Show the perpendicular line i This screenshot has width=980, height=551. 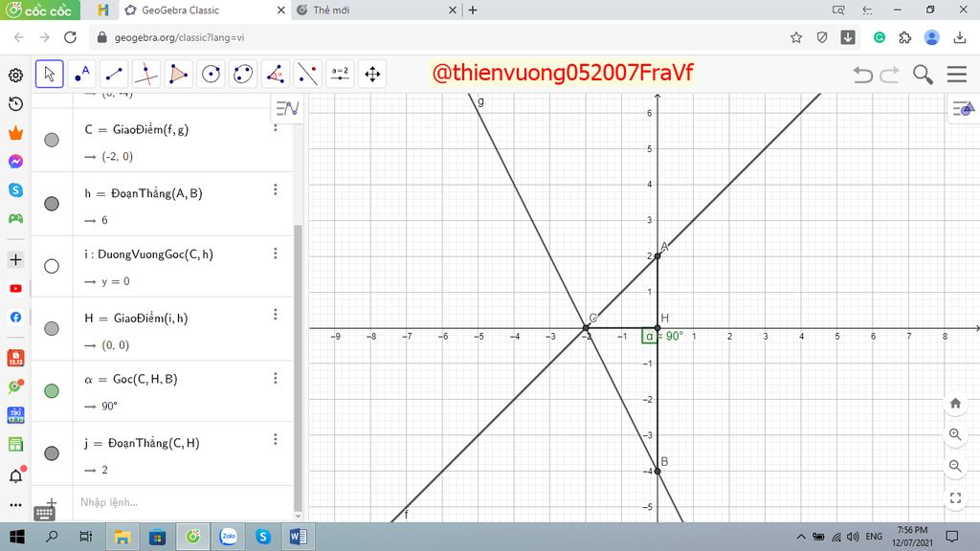[52, 266]
